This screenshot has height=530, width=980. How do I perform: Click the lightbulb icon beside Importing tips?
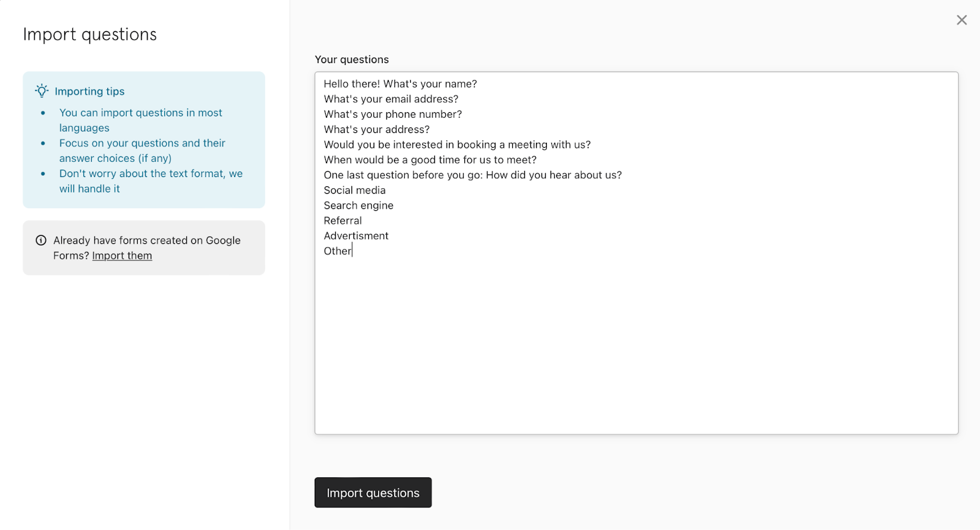(42, 91)
